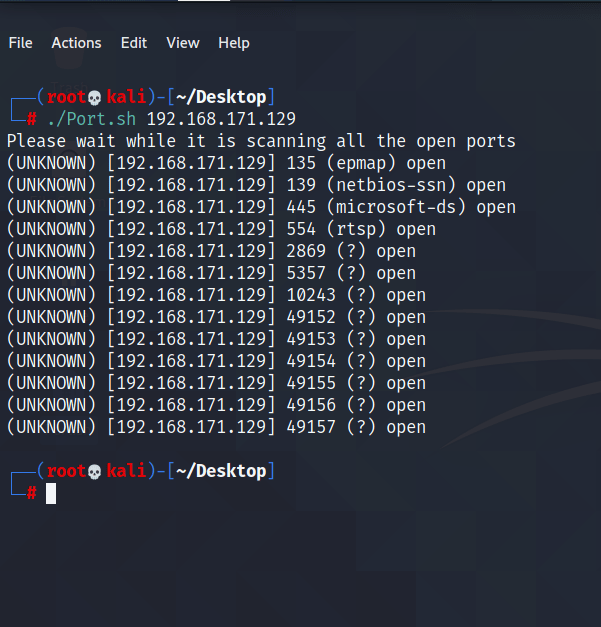Click the port 10243 (?) open line
This screenshot has width=601, height=627.
click(x=216, y=295)
